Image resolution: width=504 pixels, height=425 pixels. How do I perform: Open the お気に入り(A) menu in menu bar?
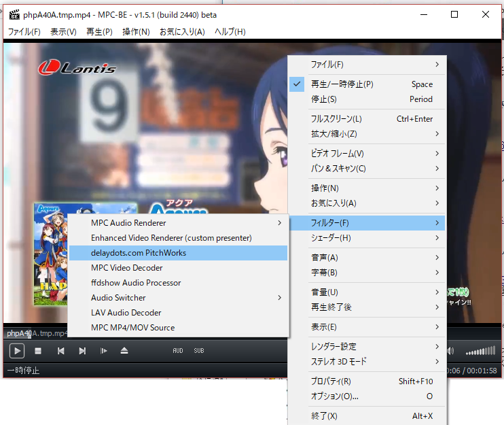click(182, 31)
